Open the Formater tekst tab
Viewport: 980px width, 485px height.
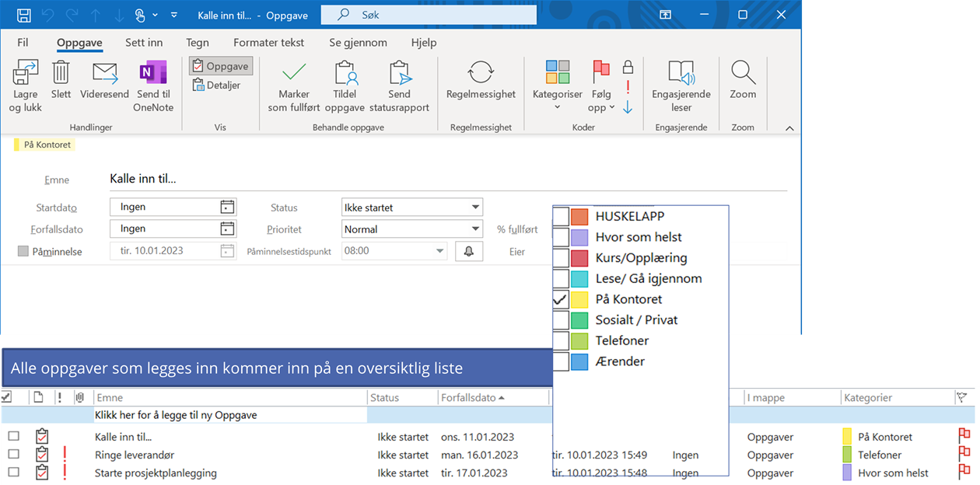269,43
